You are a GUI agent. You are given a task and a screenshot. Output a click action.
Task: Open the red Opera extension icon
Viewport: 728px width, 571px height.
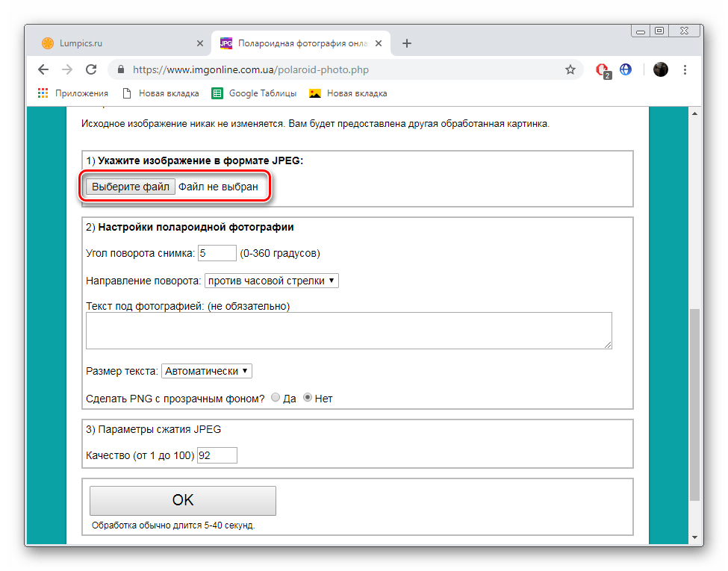pyautogui.click(x=602, y=69)
